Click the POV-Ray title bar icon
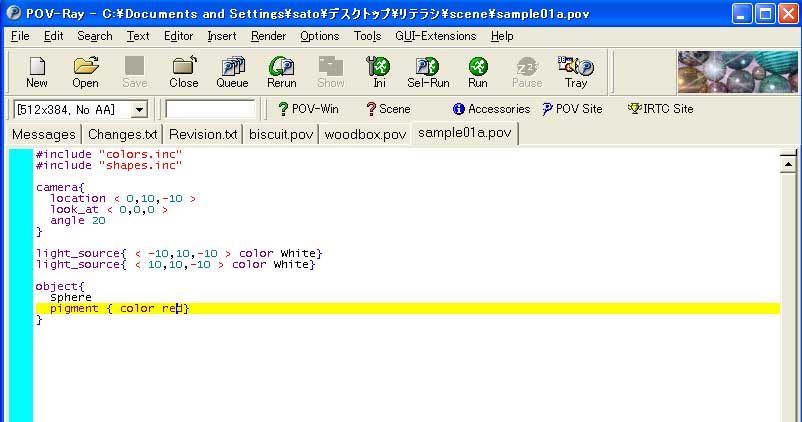Viewport: 802px width, 422px height. click(13, 13)
